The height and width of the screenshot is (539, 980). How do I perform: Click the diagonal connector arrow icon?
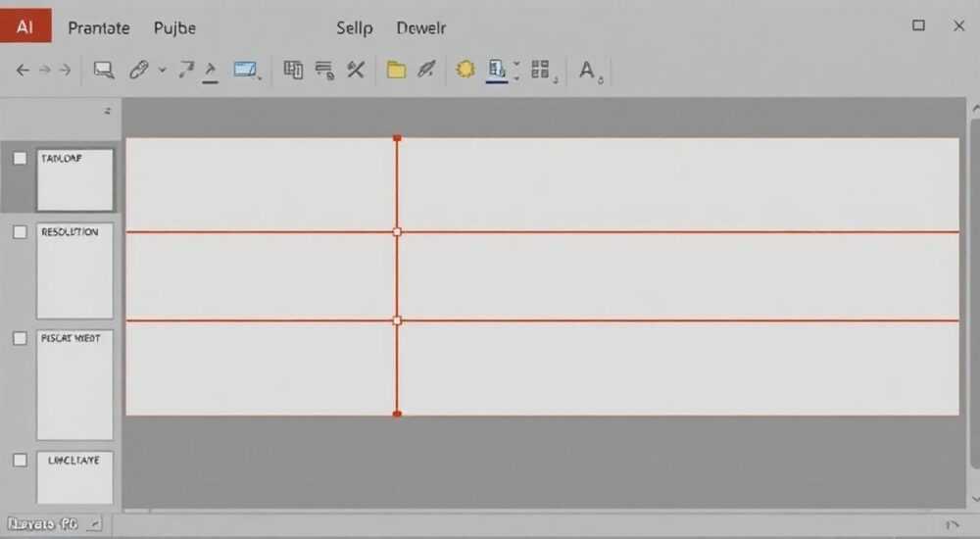coord(185,70)
